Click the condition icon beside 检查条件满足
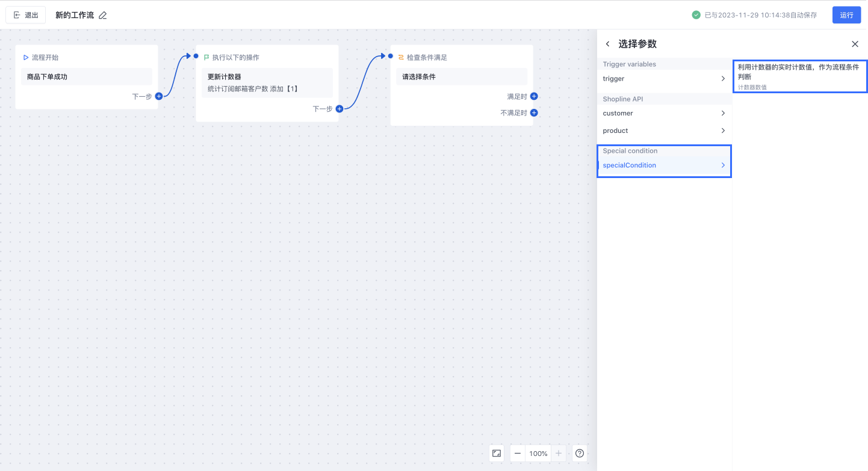The image size is (868, 471). coord(401,58)
